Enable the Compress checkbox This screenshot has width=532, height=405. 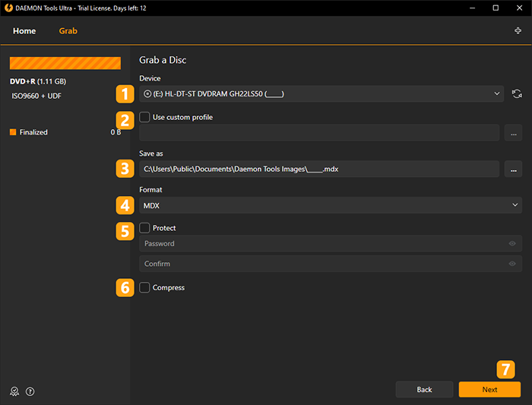pos(144,288)
